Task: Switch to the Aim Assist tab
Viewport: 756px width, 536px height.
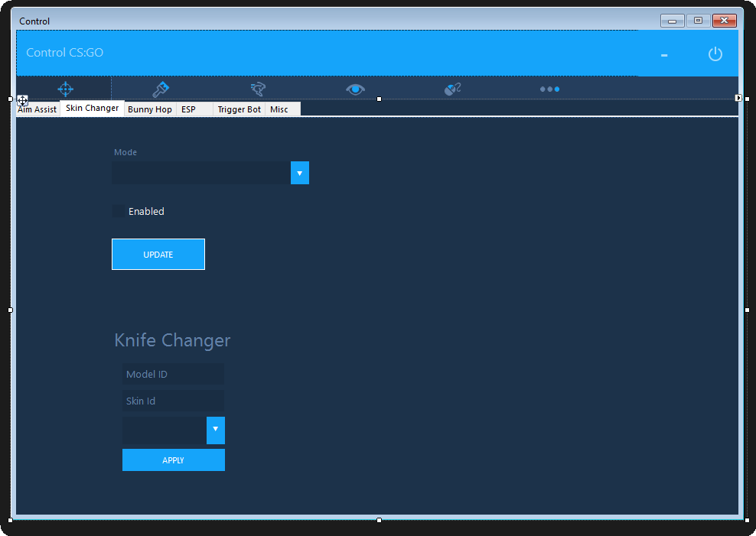Action: tap(37, 109)
